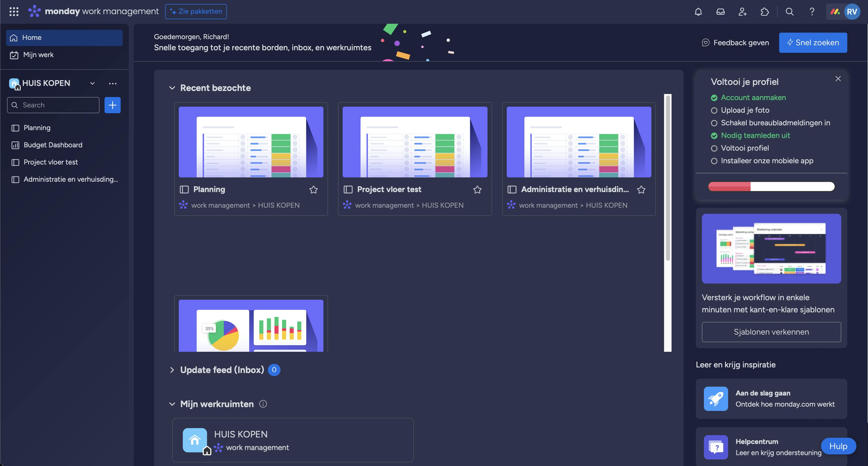Click the magnifier search icon in top bar

pyautogui.click(x=789, y=12)
